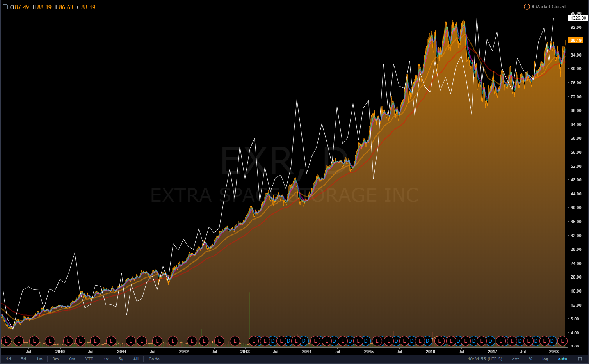Switch to the 3m time range
The width and height of the screenshot is (589, 364).
55,359
